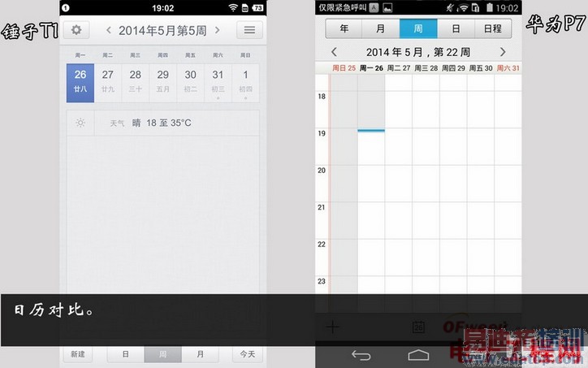Screen dimensions: 588x368
Task: Select day 27 in T1 week row
Action: click(x=108, y=83)
